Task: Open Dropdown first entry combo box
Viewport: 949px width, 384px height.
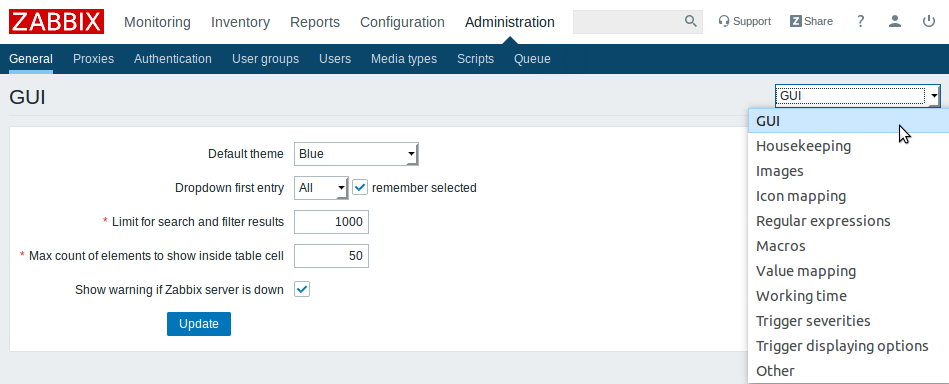Action: pos(321,188)
